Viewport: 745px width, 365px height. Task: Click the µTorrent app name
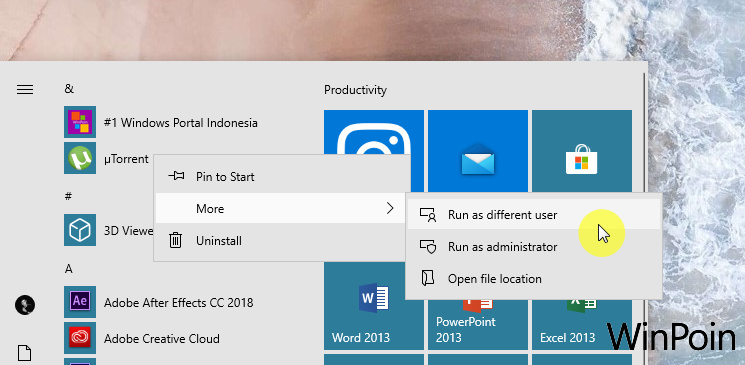(126, 159)
